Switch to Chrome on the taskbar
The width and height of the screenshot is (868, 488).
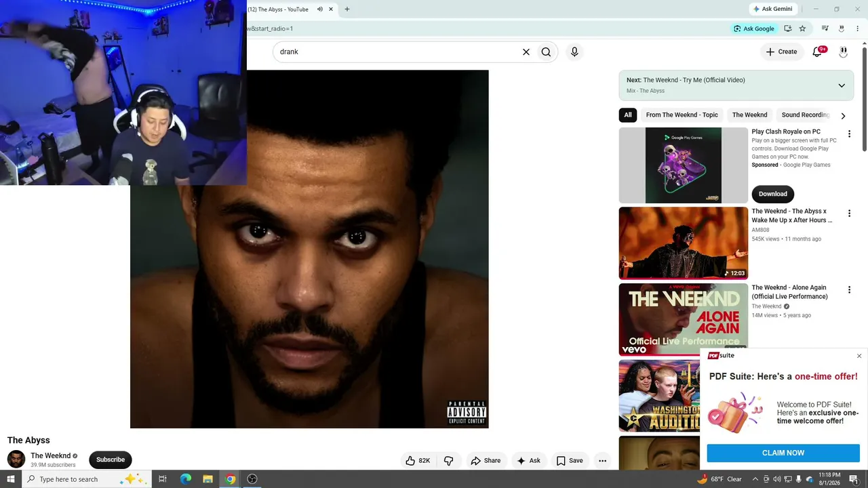pos(230,479)
